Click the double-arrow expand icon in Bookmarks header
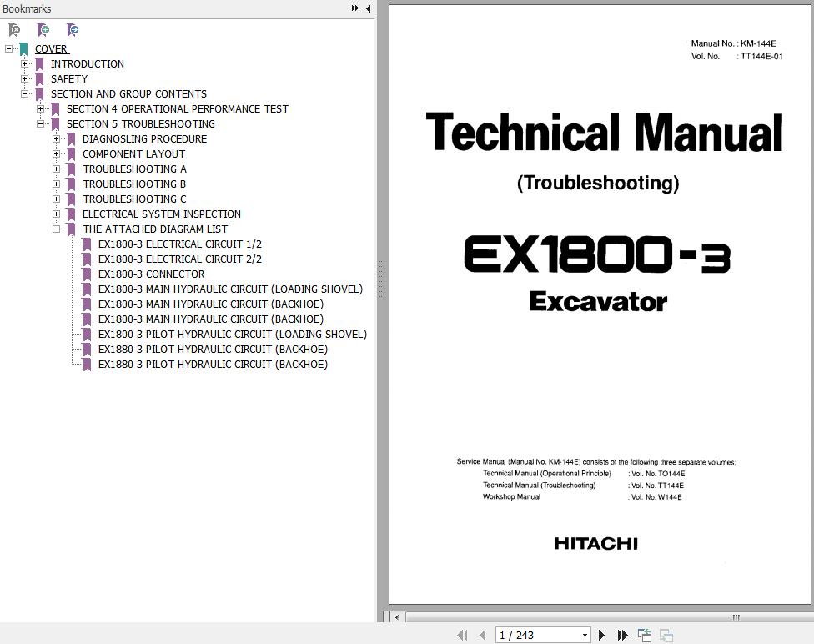Viewport: 814px width, 644px height. pyautogui.click(x=355, y=8)
